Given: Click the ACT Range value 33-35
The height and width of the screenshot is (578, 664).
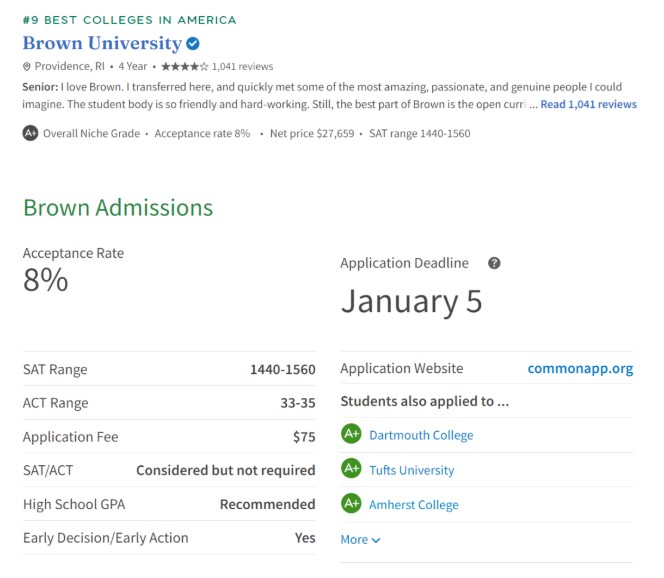Looking at the screenshot, I should pyautogui.click(x=298, y=403).
